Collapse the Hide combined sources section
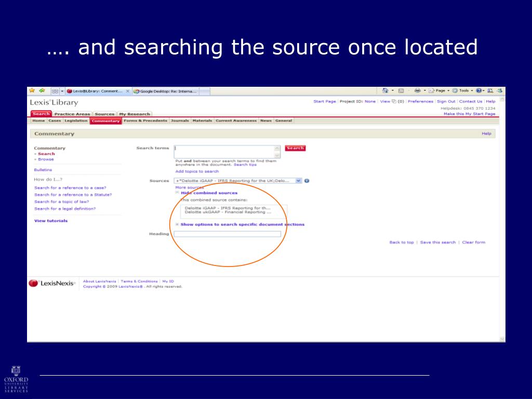The image size is (532, 399). 209,193
